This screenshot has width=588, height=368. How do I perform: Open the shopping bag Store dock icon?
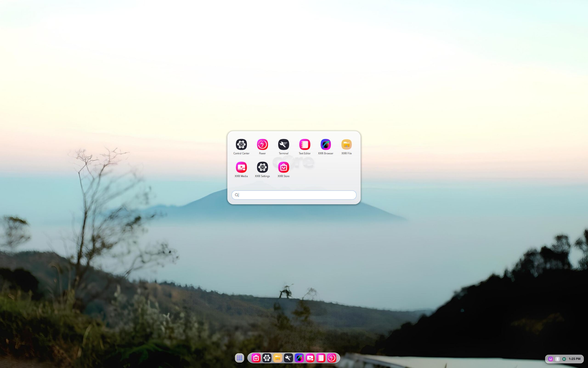(256, 358)
